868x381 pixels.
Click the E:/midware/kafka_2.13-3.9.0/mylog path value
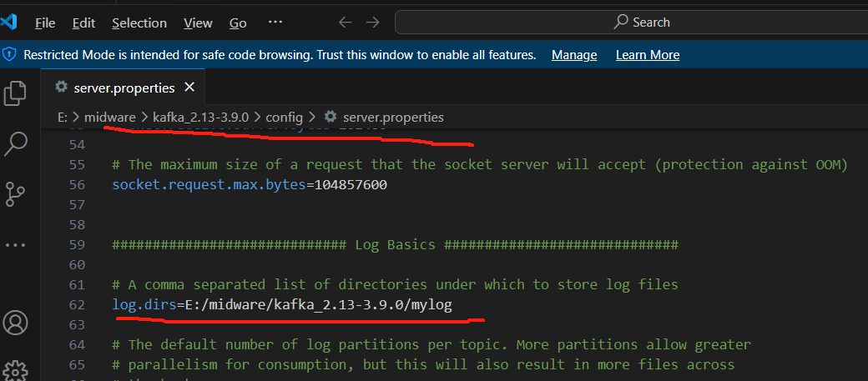(318, 304)
